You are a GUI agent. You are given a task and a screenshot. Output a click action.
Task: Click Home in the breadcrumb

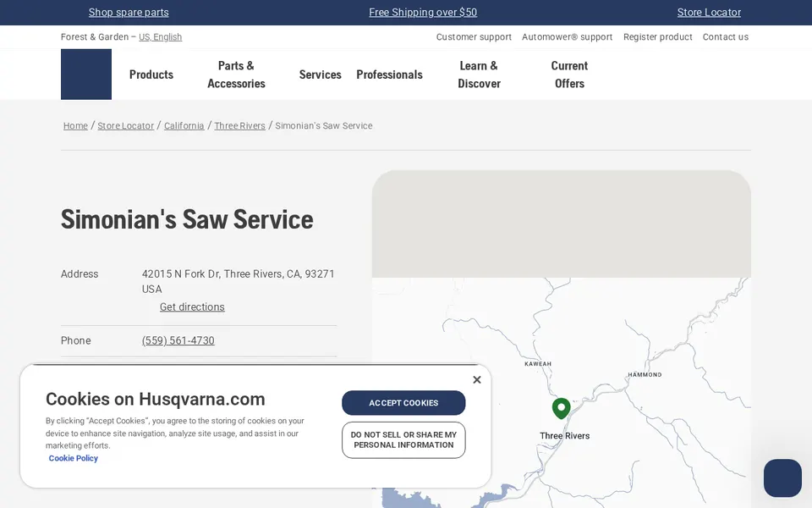pos(75,126)
